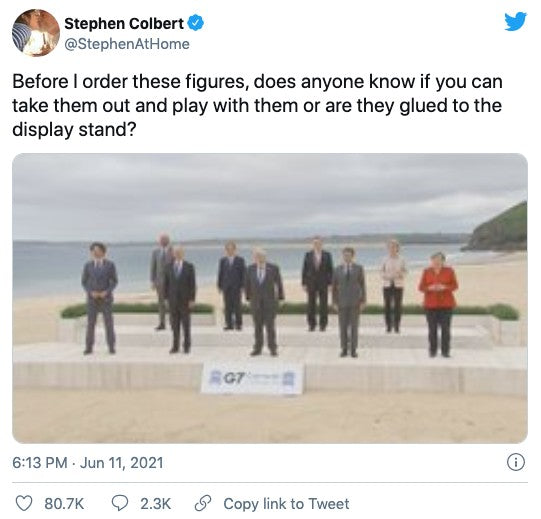Image resolution: width=541 pixels, height=519 pixels.
Task: Click the blue verified badge
Action: 196,24
